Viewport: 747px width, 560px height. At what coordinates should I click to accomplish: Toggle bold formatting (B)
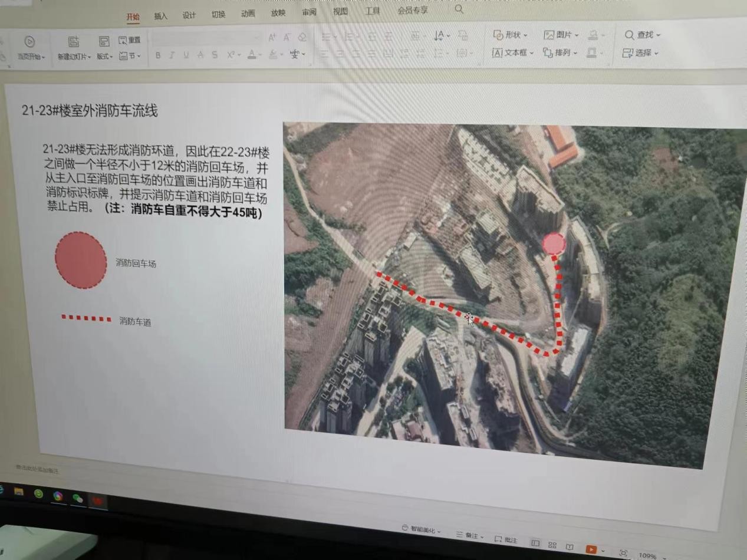(x=158, y=55)
